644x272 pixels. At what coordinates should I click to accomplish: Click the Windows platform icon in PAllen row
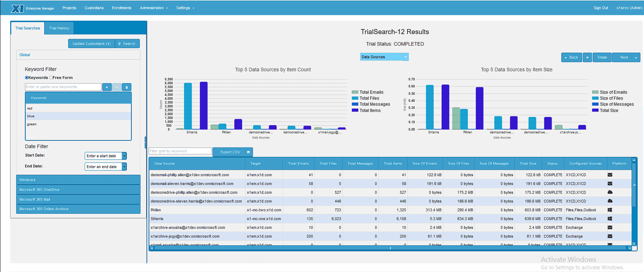pyautogui.click(x=610, y=210)
